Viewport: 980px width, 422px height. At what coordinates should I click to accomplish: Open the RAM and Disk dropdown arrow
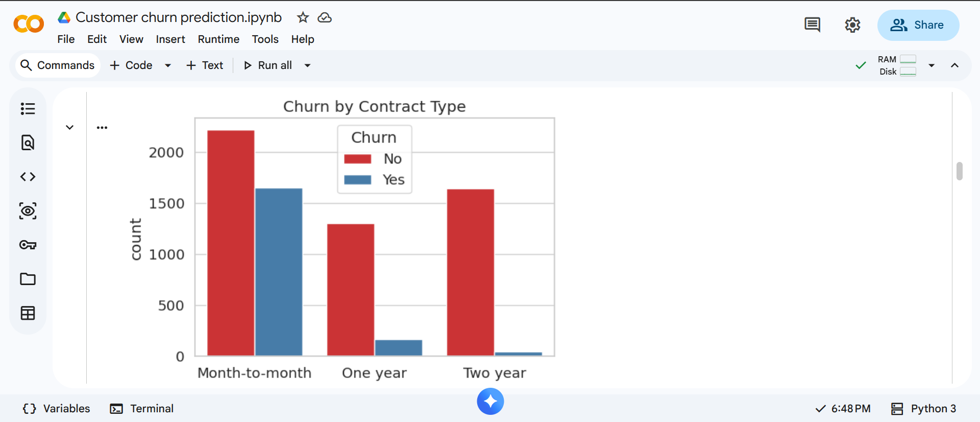point(932,65)
